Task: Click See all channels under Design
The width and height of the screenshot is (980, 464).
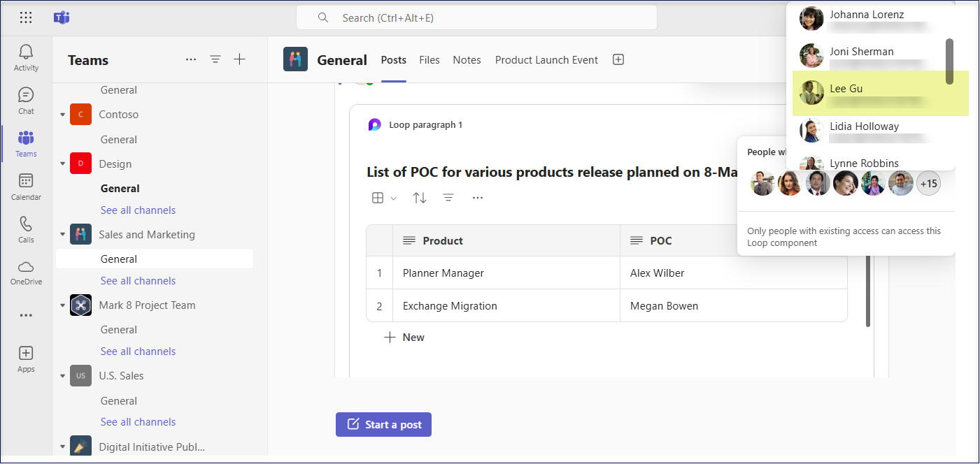Action: click(x=138, y=210)
